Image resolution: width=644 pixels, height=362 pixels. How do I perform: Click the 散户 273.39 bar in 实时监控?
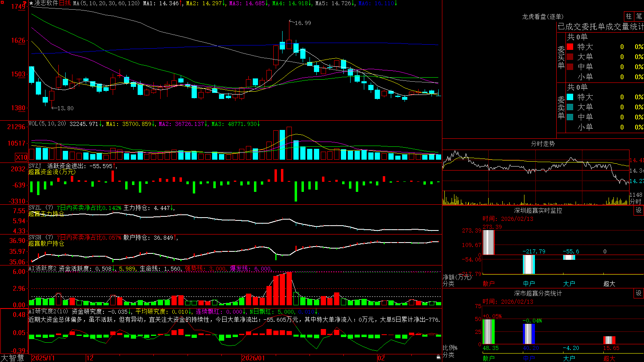(x=489, y=242)
